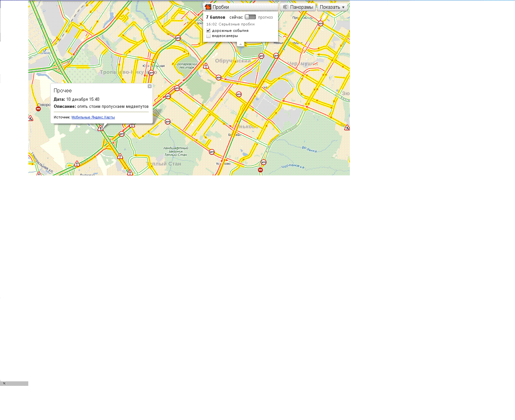
Task: Click the no-entry sign left of Чертановка
Action: pos(260,170)
